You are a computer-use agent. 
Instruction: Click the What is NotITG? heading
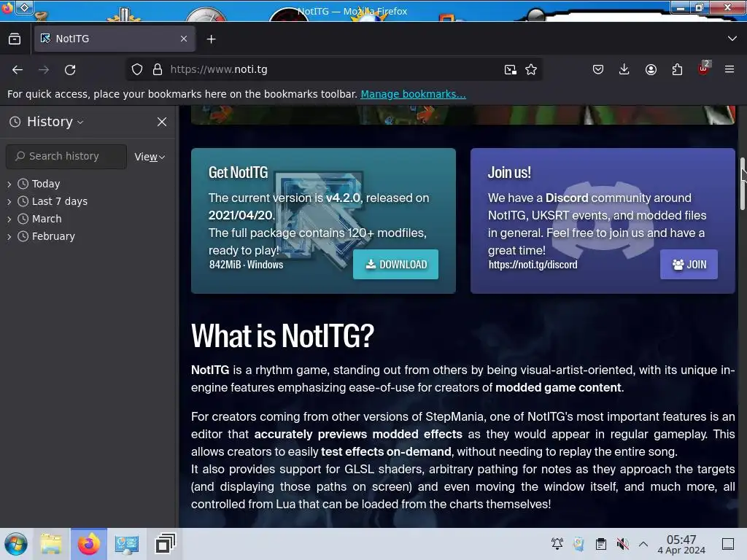click(x=282, y=335)
